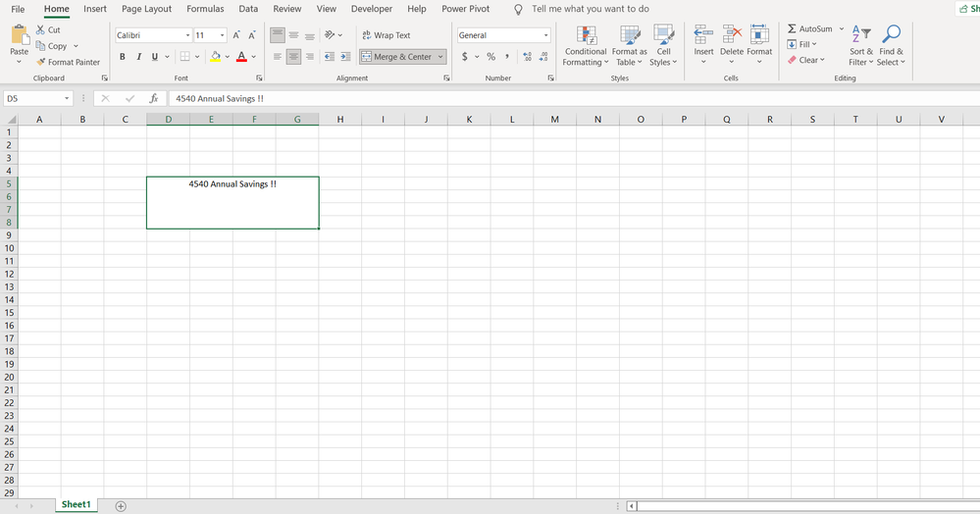The width and height of the screenshot is (980, 514).
Task: Toggle Bold formatting
Action: tap(123, 57)
